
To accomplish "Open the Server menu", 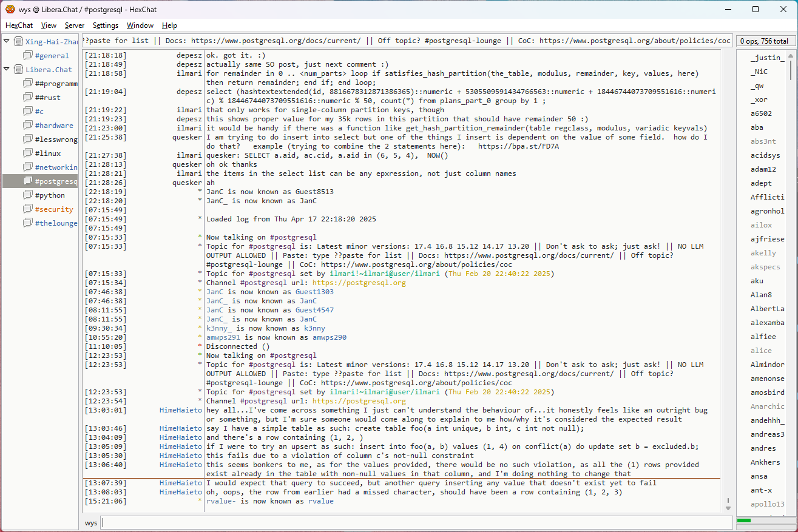I will click(75, 25).
